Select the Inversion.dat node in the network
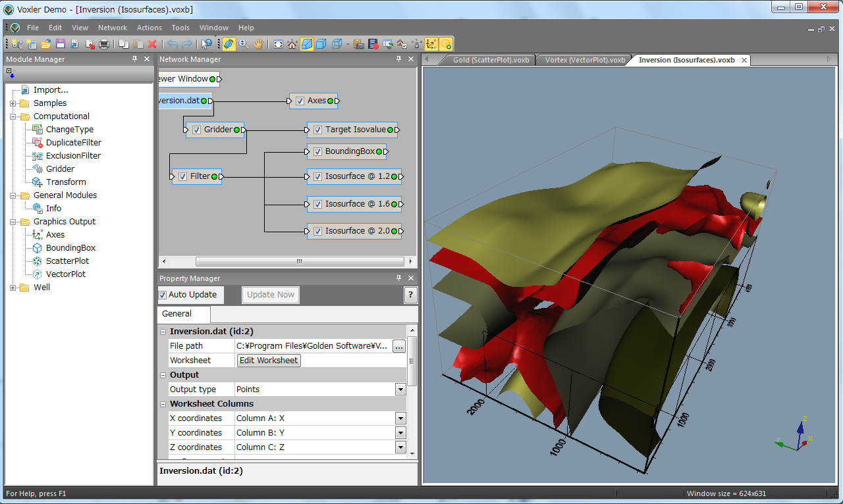The width and height of the screenshot is (843, 504). coord(184,101)
